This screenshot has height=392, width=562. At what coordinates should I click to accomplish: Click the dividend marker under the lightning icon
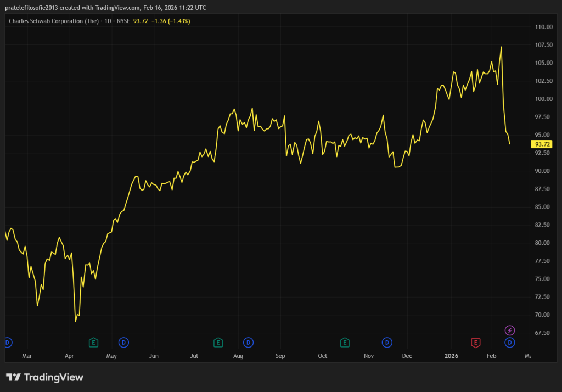(x=510, y=343)
